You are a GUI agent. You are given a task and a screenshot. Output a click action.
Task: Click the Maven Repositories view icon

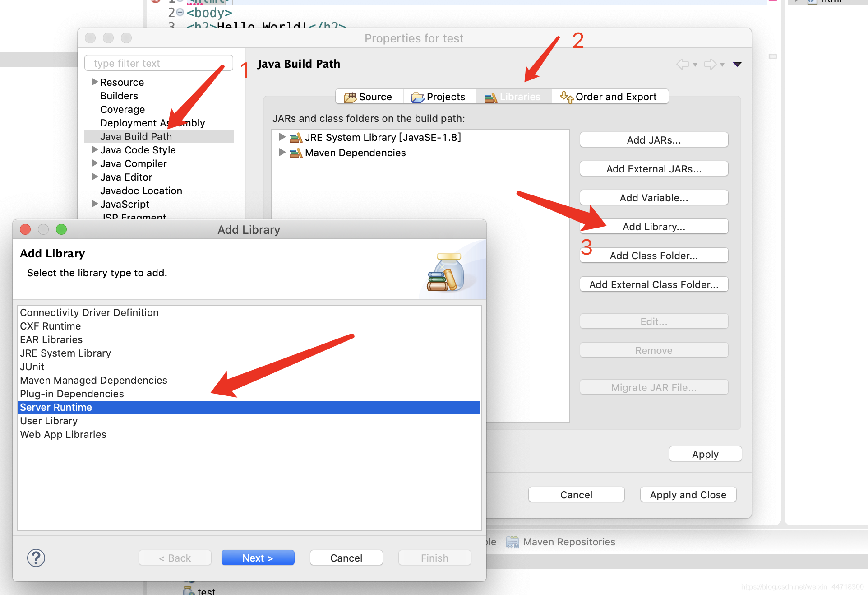[512, 542]
